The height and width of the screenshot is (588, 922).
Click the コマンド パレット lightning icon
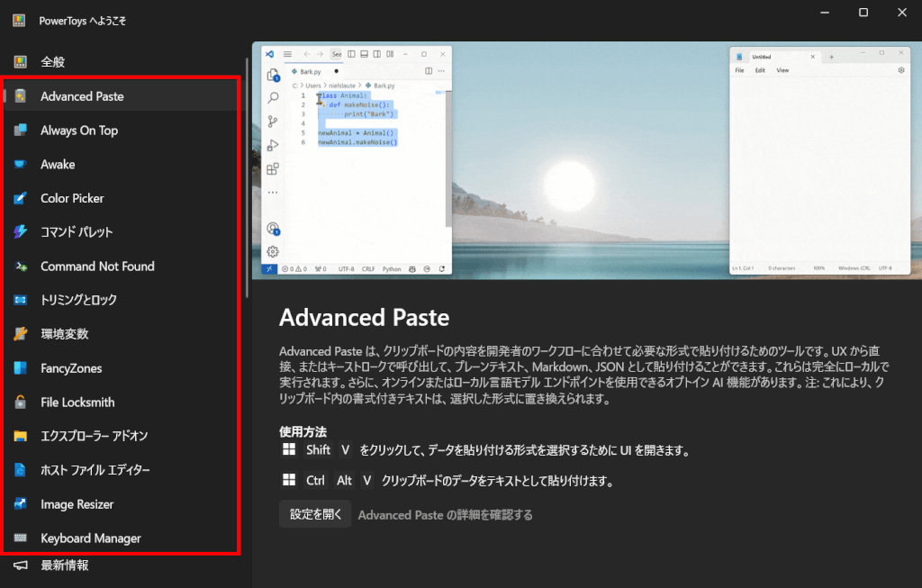pos(21,232)
